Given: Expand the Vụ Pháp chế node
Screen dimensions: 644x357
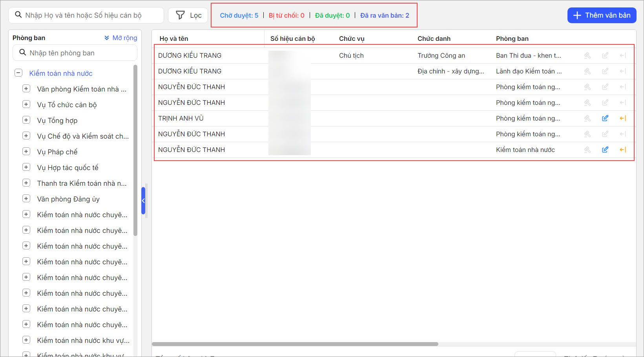Looking at the screenshot, I should click(x=26, y=152).
